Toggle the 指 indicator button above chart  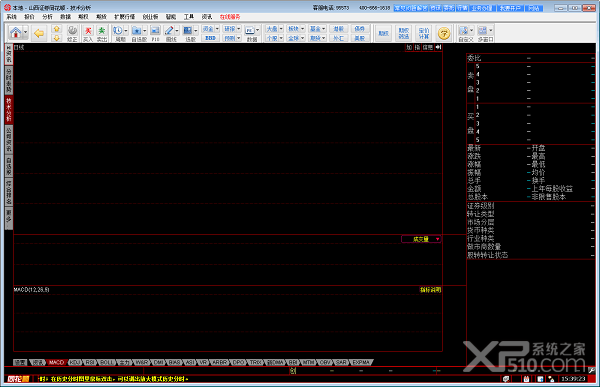pos(417,47)
